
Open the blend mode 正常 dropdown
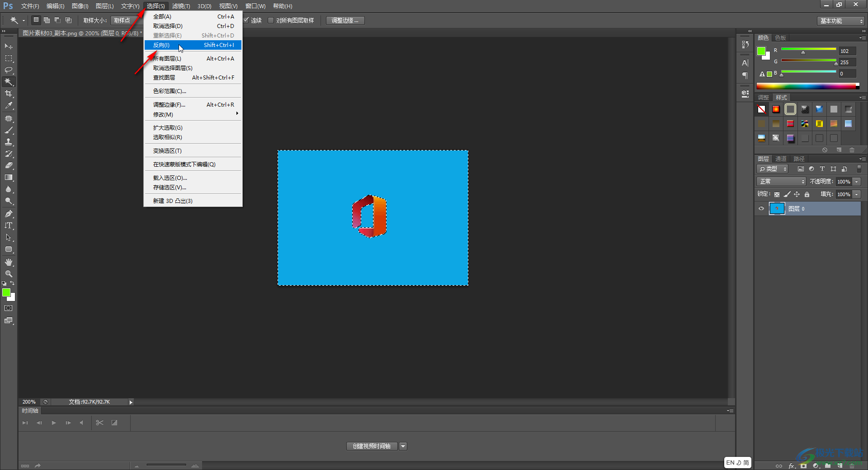click(x=781, y=182)
